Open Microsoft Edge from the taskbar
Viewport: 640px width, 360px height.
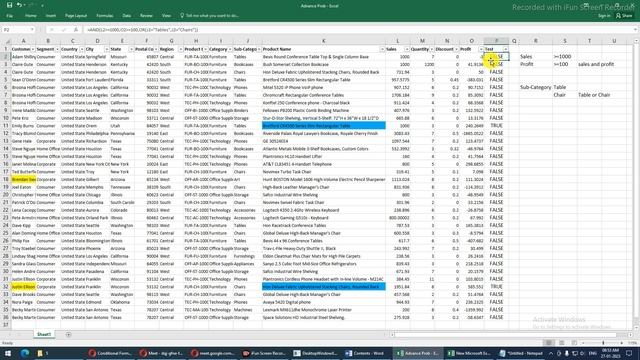25,353
